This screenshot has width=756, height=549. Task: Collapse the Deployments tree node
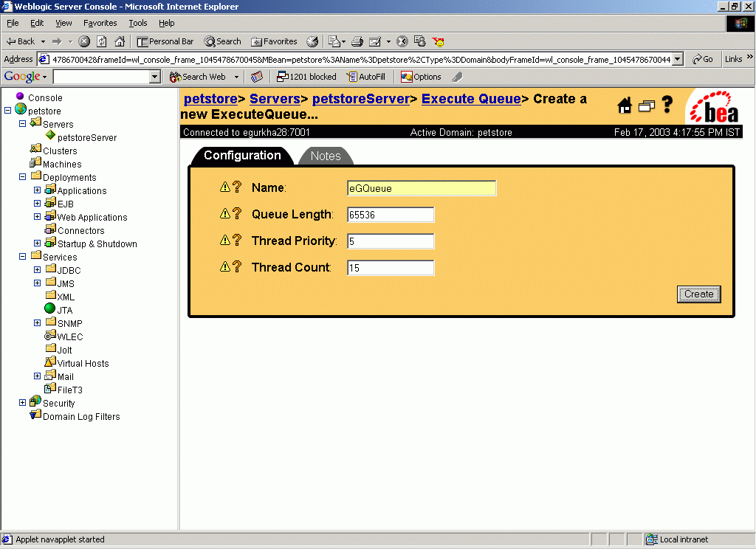pyautogui.click(x=22, y=176)
